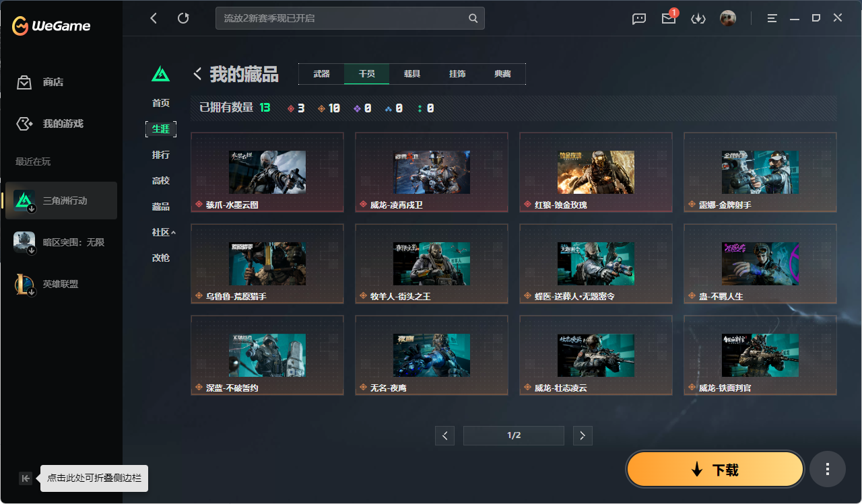Viewport: 862px width, 504px height.
Task: Click the My Games tag icon
Action: click(x=24, y=124)
